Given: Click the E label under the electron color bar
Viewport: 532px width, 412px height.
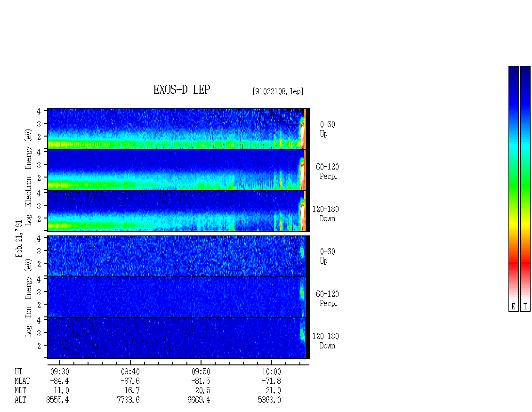Looking at the screenshot, I should 513,307.
